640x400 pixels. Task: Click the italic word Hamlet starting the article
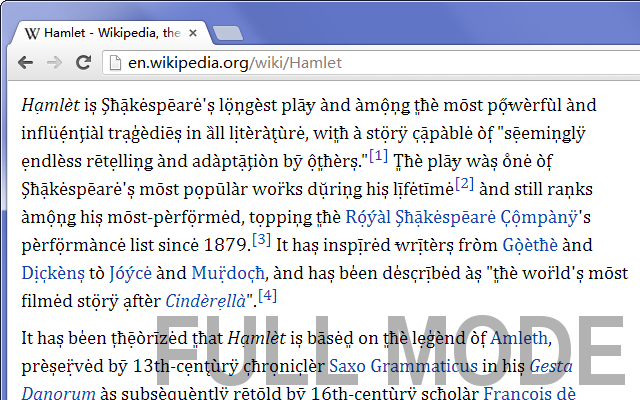point(51,106)
